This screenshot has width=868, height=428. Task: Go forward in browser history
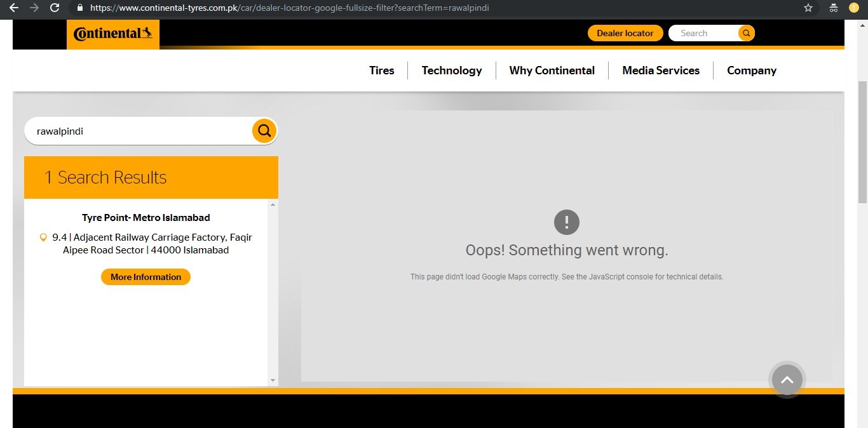[34, 8]
